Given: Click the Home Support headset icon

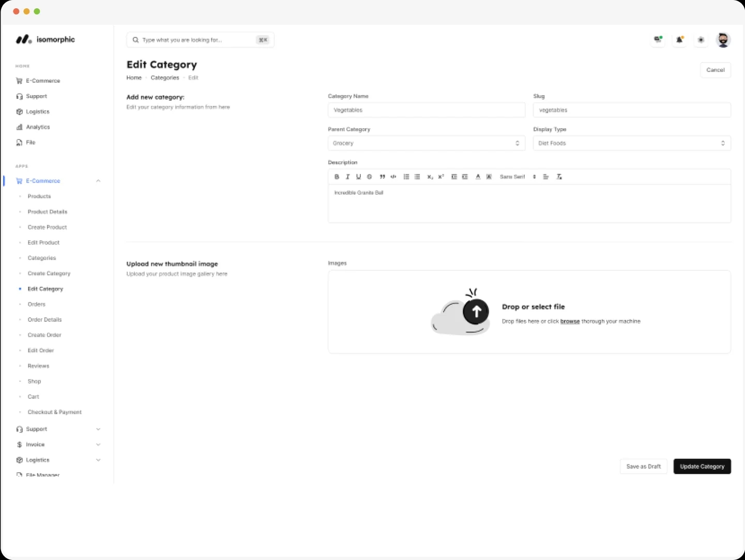Looking at the screenshot, I should 19,96.
